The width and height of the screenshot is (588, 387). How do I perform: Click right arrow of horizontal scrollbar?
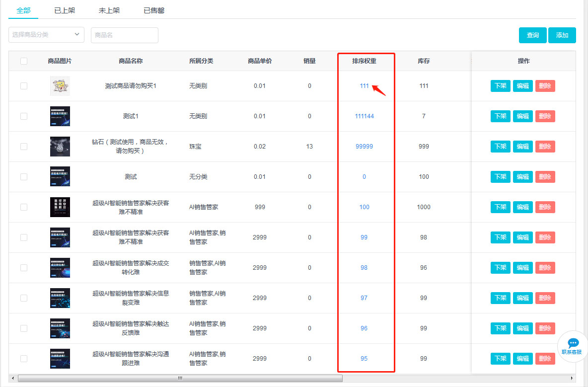point(573,378)
